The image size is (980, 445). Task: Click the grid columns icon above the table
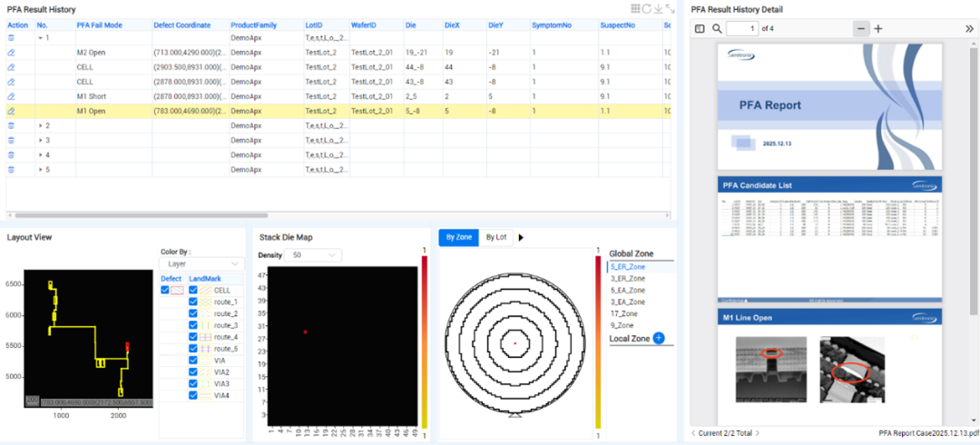tap(633, 8)
